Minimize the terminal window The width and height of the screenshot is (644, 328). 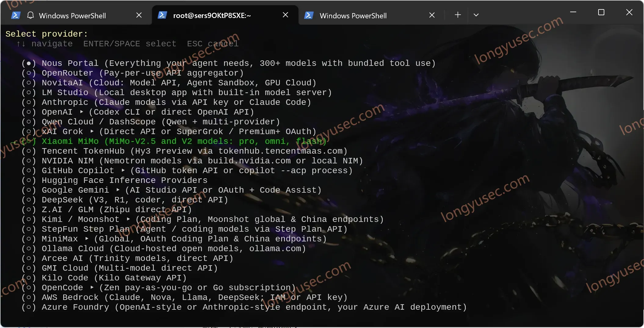[x=573, y=12]
